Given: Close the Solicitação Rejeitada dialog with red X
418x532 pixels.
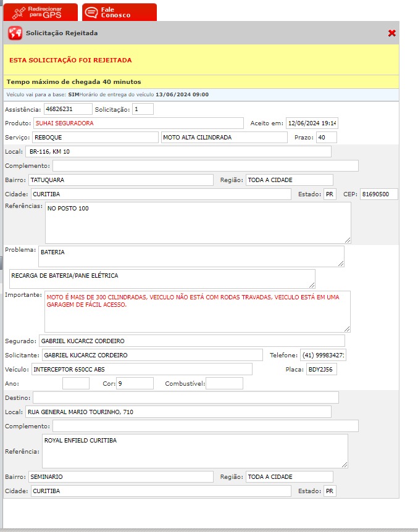Looking at the screenshot, I should [392, 33].
